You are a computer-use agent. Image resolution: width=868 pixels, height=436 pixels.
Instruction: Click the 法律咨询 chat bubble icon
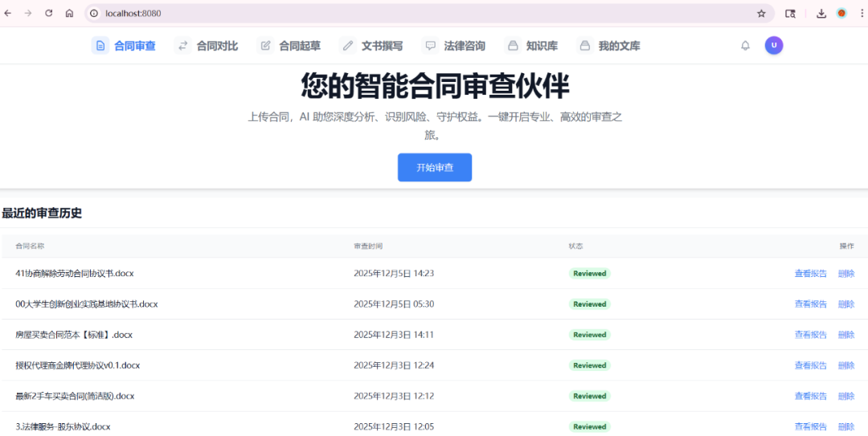pos(430,46)
